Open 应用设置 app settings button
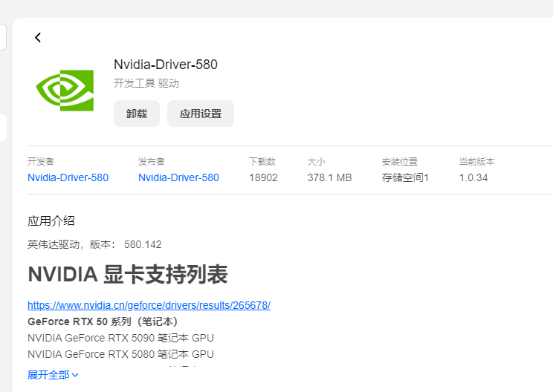The height and width of the screenshot is (392, 553). click(x=201, y=114)
